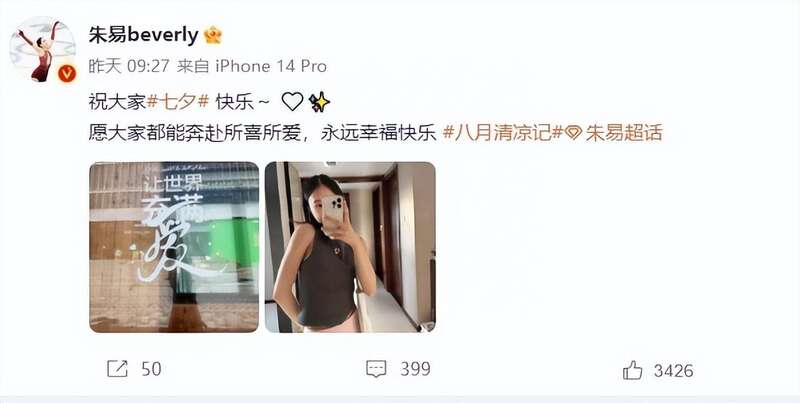Open 朱易beverly's profile avatar

[43, 50]
